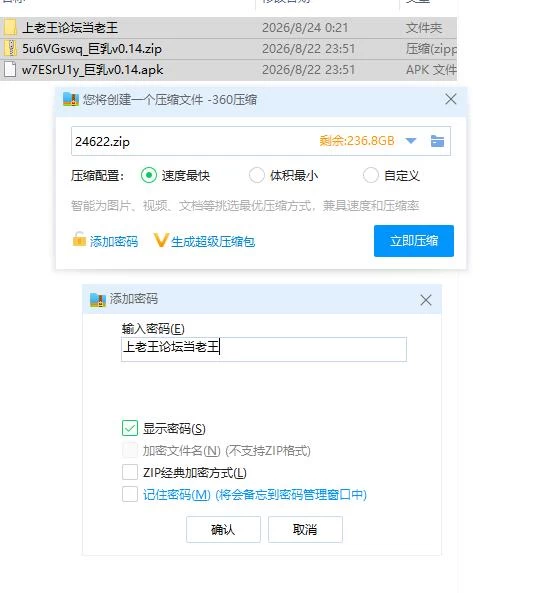Confirm password with the 确认 button
Image resolution: width=554 pixels, height=593 pixels.
point(223,529)
